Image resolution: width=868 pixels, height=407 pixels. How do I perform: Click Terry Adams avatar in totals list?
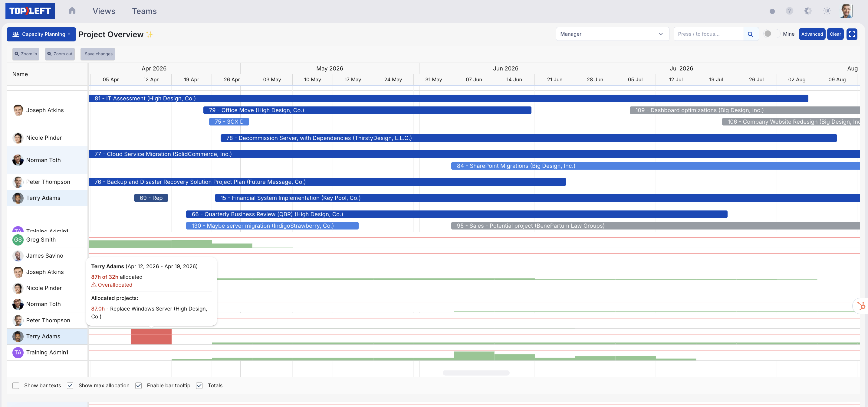18,336
